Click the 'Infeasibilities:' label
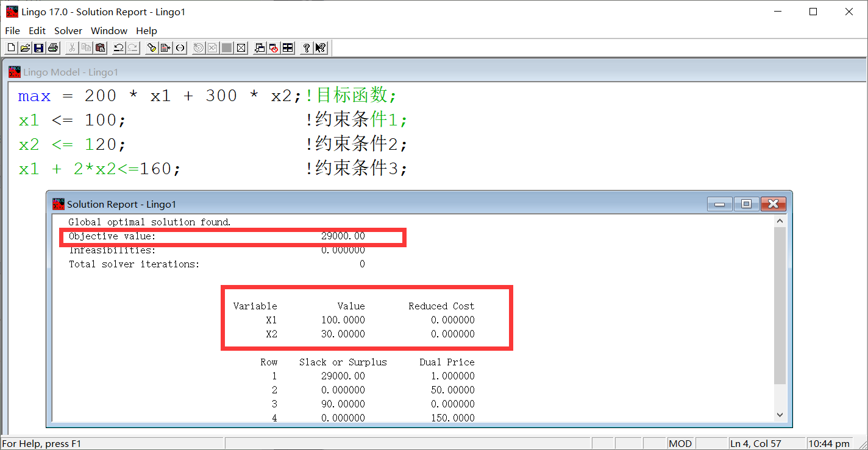The width and height of the screenshot is (868, 450). point(112,250)
